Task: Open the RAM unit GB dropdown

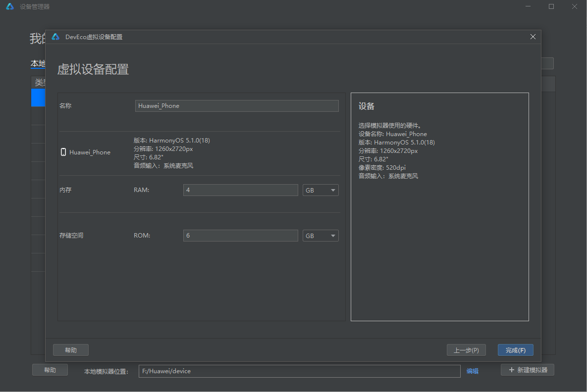Action: [320, 191]
